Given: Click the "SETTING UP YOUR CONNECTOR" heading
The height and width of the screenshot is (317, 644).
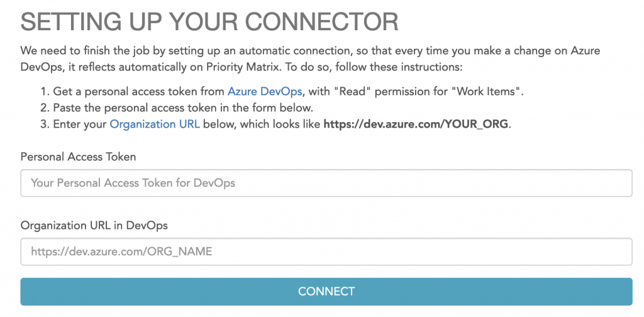Looking at the screenshot, I should click(x=210, y=22).
